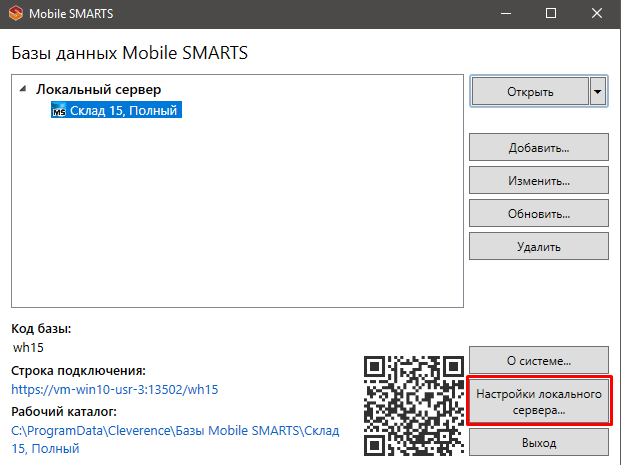Click the Mobile SMARTS logo in title bar
This screenshot has width=621, height=465.
coord(16,13)
